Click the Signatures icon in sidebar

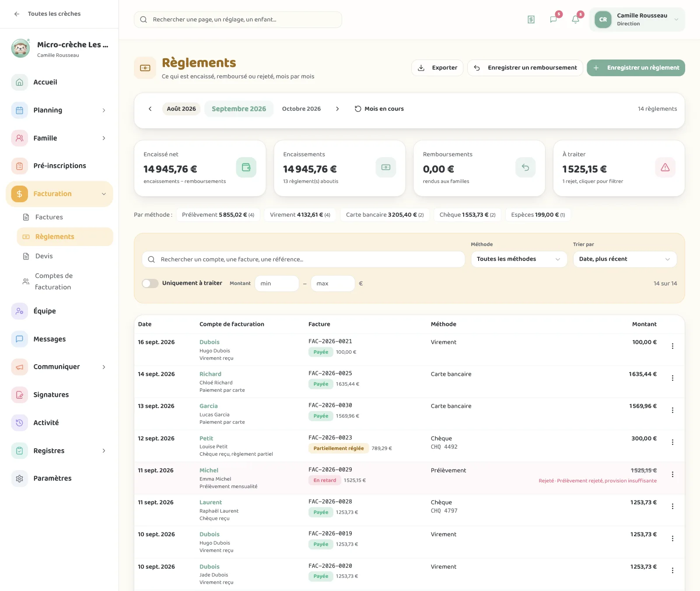point(20,395)
